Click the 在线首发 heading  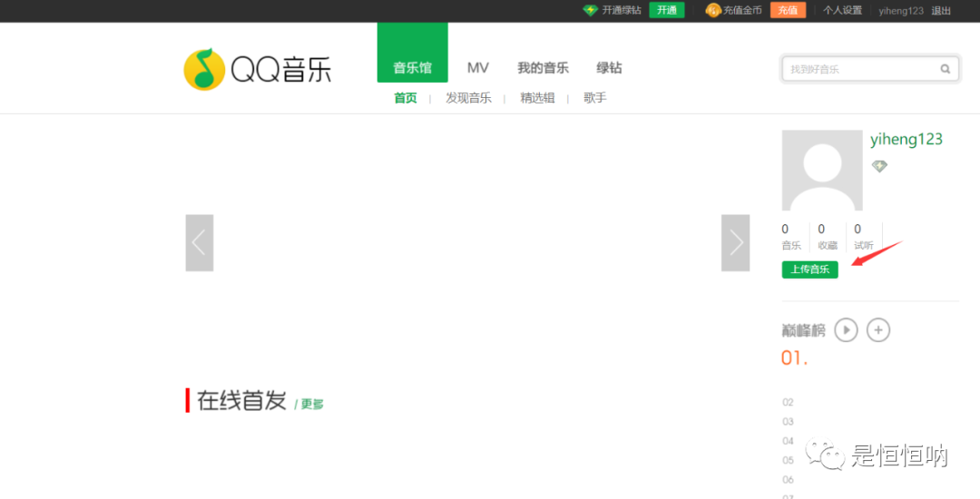[x=242, y=400]
